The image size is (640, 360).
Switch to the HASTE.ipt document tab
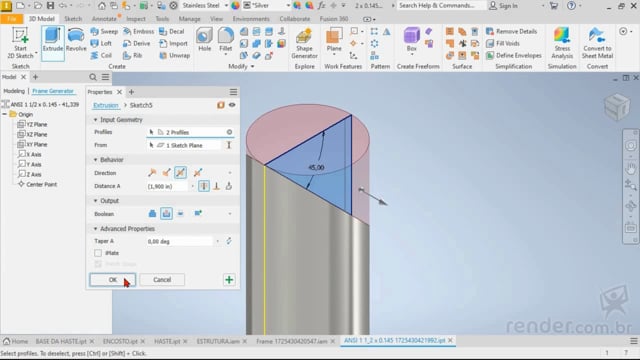pyautogui.click(x=167, y=341)
